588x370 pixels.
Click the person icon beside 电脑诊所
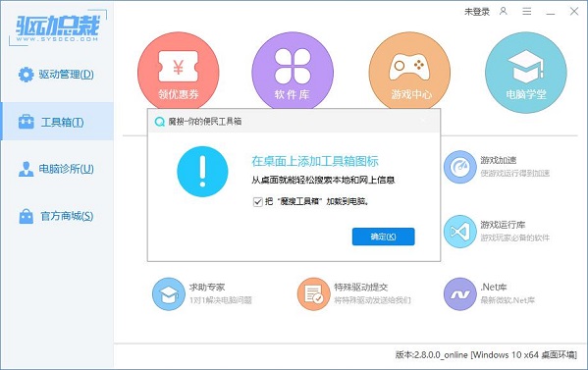pyautogui.click(x=26, y=169)
